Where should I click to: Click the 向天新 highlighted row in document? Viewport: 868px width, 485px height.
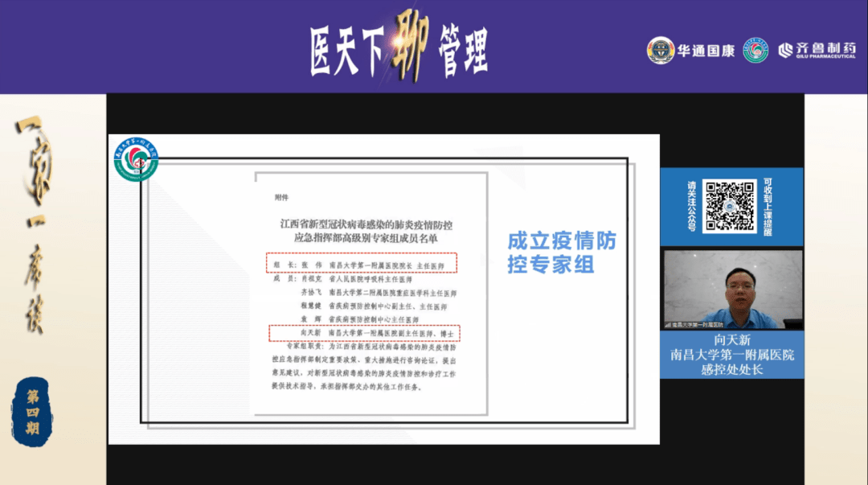click(364, 333)
